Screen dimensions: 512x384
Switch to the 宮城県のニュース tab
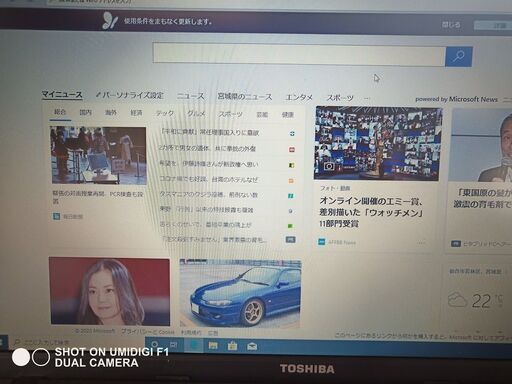click(x=245, y=97)
